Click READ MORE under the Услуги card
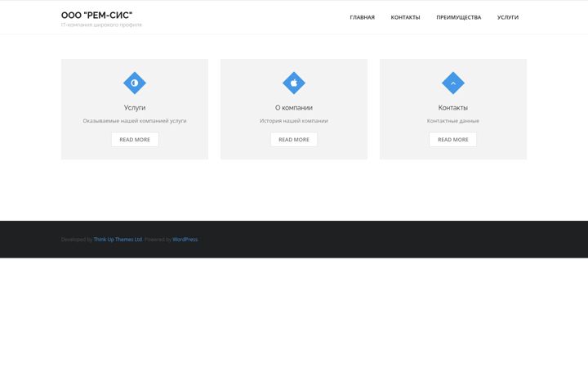The height and width of the screenshot is (368, 588). (135, 139)
